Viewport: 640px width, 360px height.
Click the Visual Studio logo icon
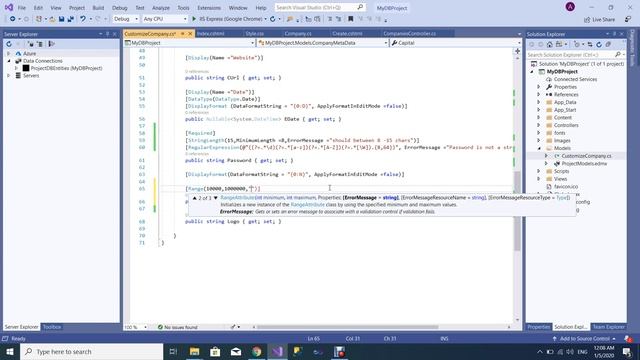[x=9, y=7]
